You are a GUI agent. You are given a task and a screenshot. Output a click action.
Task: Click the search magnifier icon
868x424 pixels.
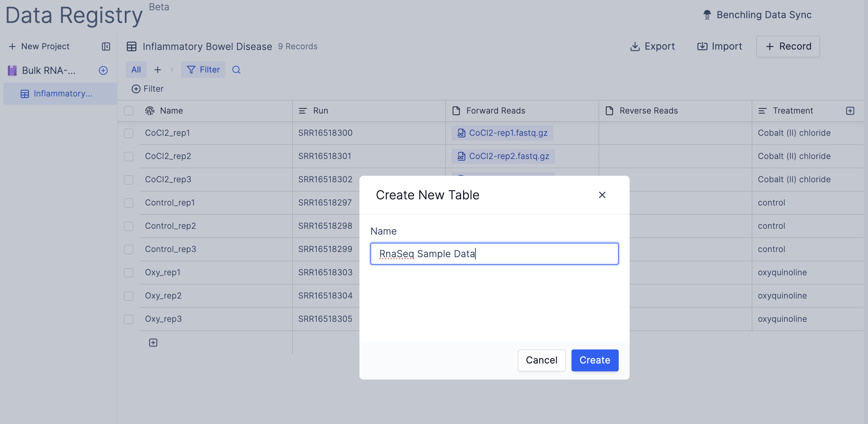pos(236,70)
